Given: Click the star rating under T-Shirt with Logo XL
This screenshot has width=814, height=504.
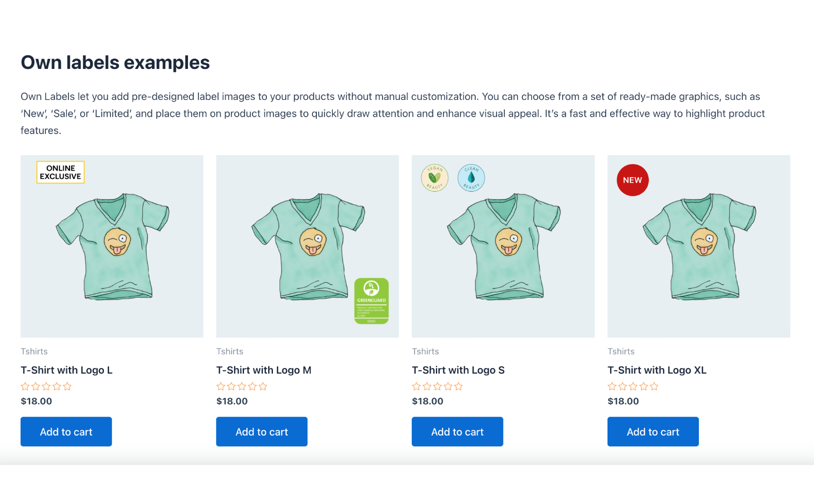Looking at the screenshot, I should pos(633,386).
